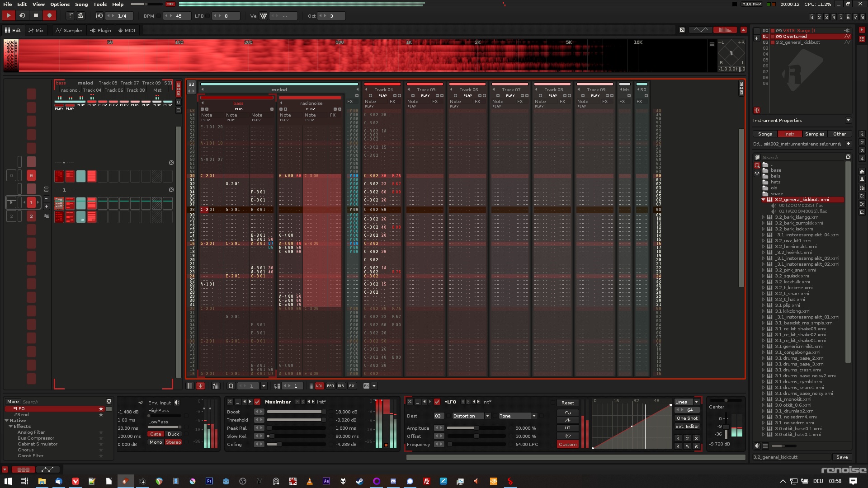
Task: Select LFO sine waveform button
Action: [567, 412]
